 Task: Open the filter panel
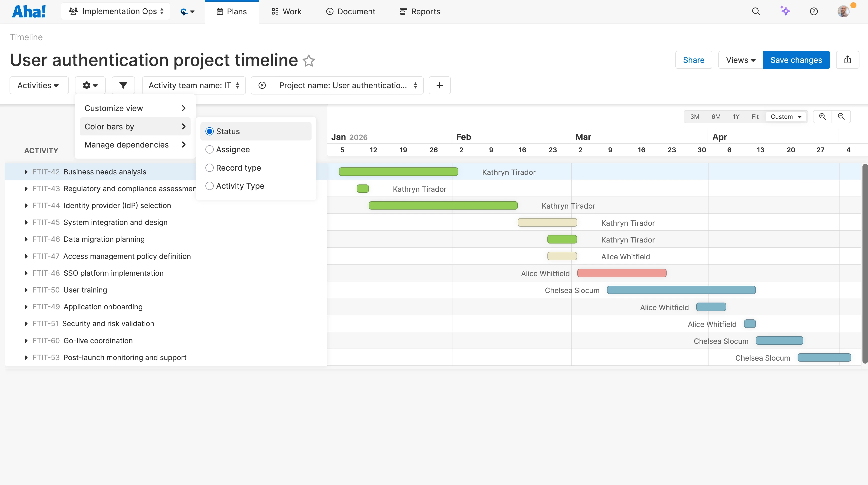coord(123,85)
